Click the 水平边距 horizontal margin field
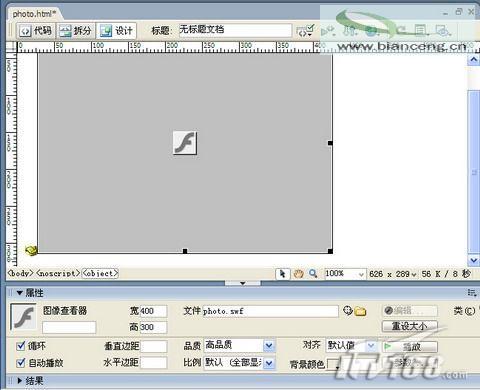This screenshot has height=390, width=480. pos(153,362)
